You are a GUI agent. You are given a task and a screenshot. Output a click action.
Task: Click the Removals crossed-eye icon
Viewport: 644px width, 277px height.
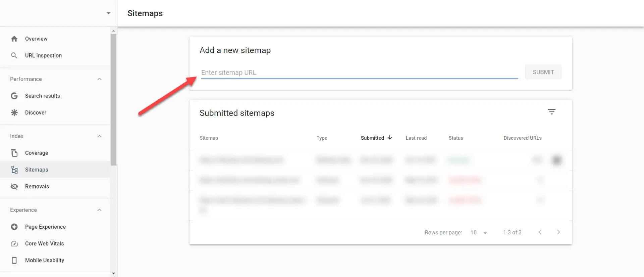click(x=14, y=186)
